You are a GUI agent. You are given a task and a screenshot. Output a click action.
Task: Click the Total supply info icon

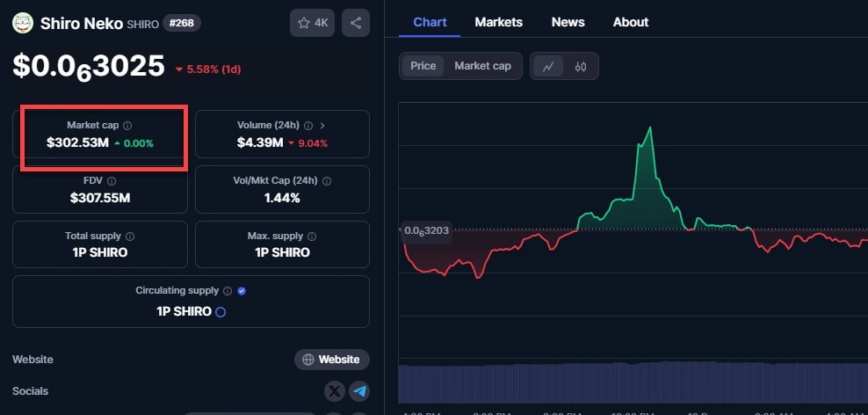(131, 237)
